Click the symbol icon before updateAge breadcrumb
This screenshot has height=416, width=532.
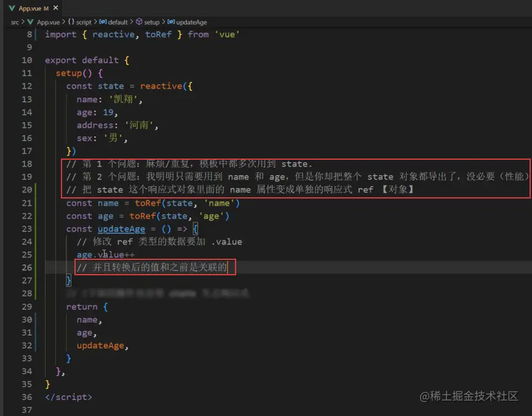tap(172, 22)
